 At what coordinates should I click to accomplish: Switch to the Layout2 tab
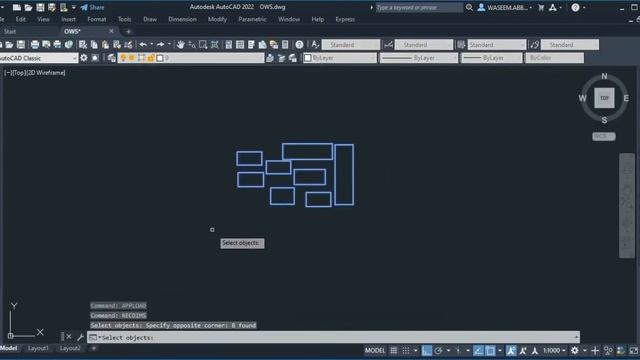tap(70, 348)
